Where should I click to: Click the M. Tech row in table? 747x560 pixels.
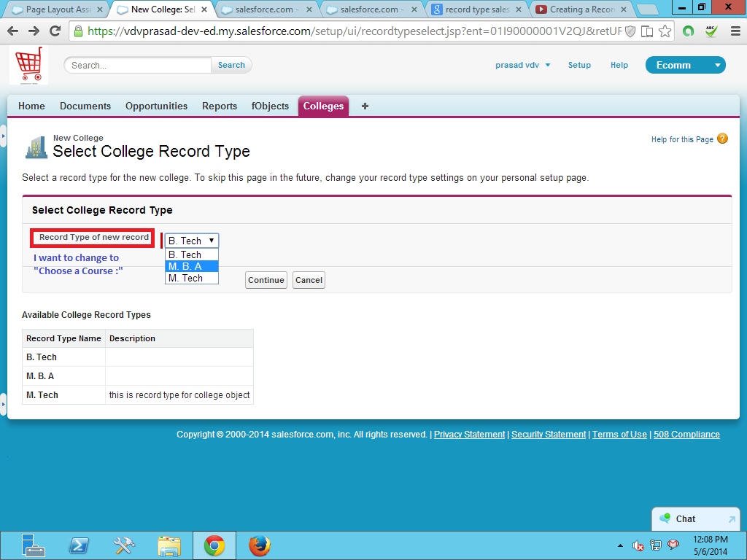point(138,394)
